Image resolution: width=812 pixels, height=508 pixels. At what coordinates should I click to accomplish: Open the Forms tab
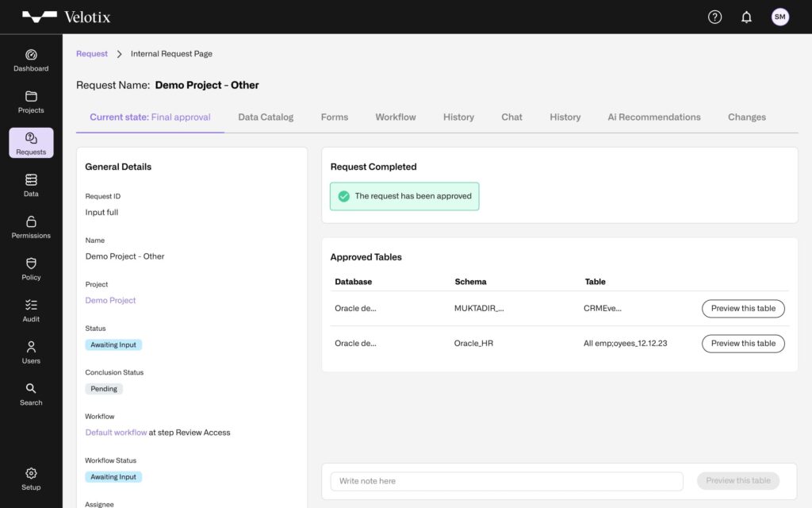click(335, 117)
